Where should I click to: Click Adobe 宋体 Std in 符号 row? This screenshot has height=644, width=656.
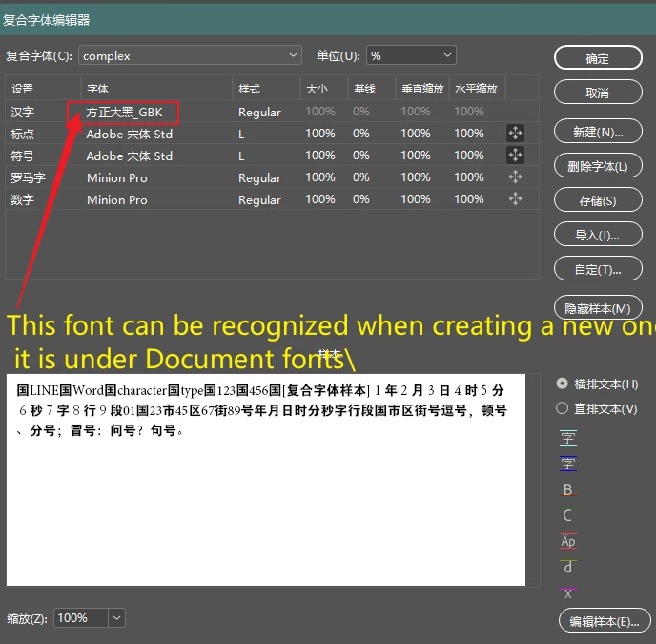[130, 156]
